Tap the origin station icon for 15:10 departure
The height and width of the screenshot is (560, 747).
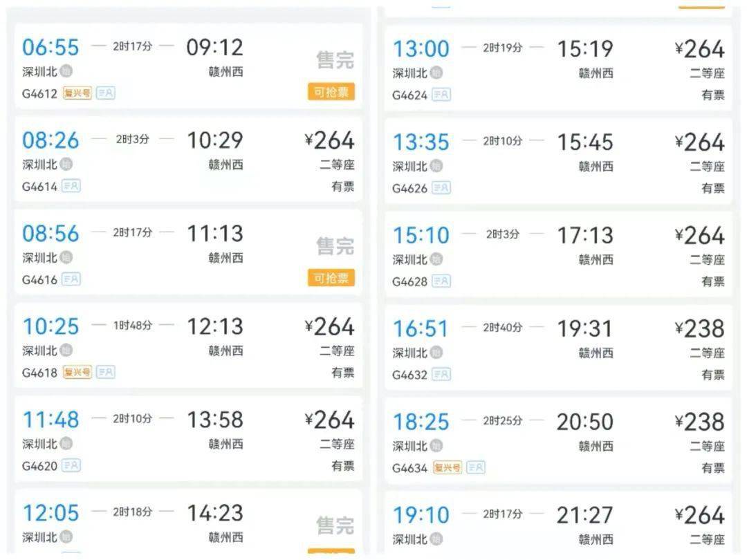click(436, 259)
